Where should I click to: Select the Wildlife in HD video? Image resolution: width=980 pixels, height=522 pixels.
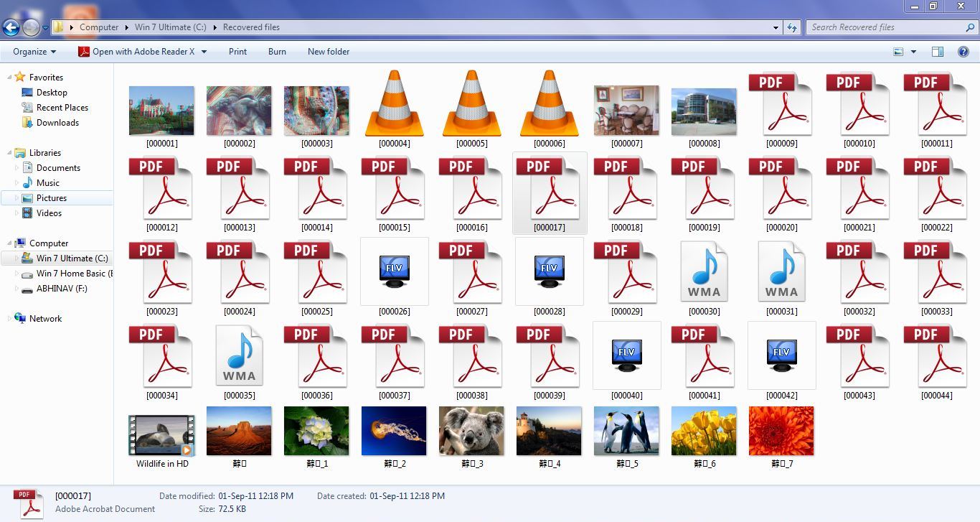click(x=161, y=435)
